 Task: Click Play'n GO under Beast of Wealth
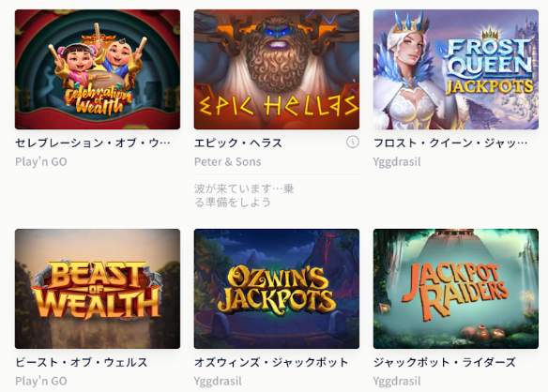click(41, 381)
